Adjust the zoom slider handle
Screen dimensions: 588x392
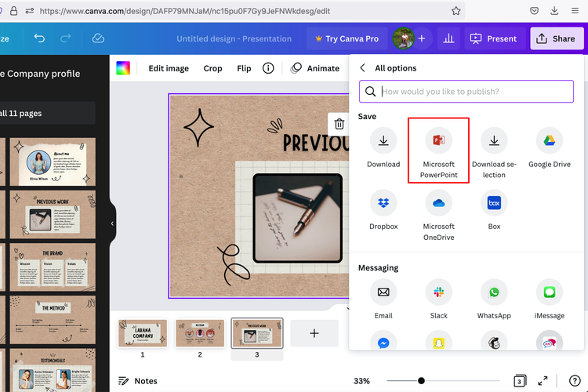pyautogui.click(x=421, y=381)
